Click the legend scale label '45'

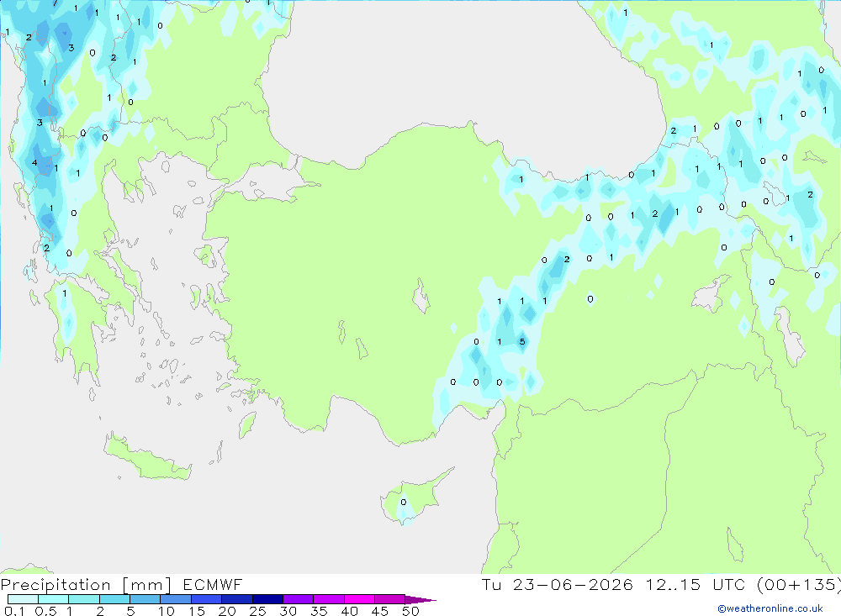click(380, 611)
